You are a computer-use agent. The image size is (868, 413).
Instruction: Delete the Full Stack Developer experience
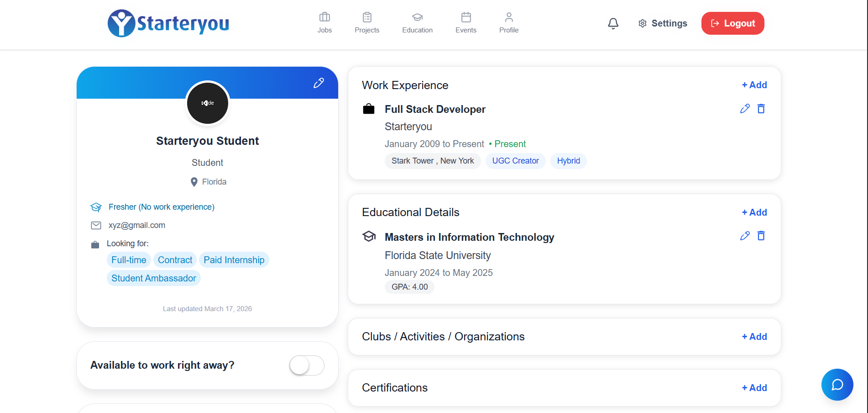[761, 109]
